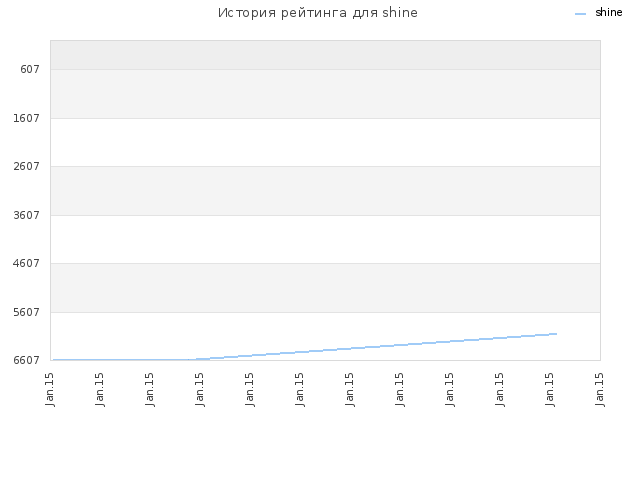
Task: Click the light gray band between 607 and 1607
Action: 325,94
